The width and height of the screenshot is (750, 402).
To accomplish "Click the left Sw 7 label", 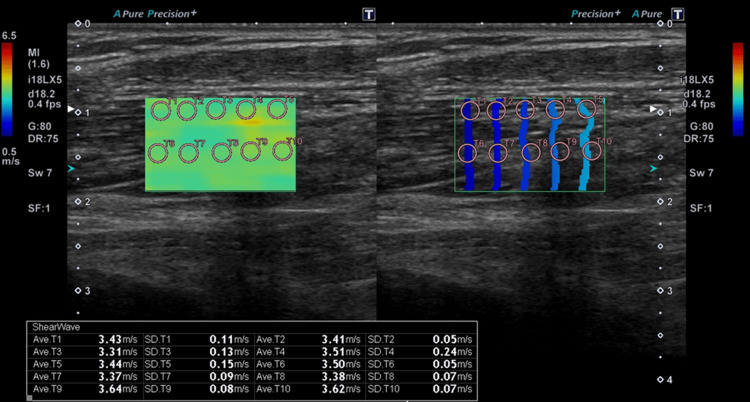I will [40, 173].
